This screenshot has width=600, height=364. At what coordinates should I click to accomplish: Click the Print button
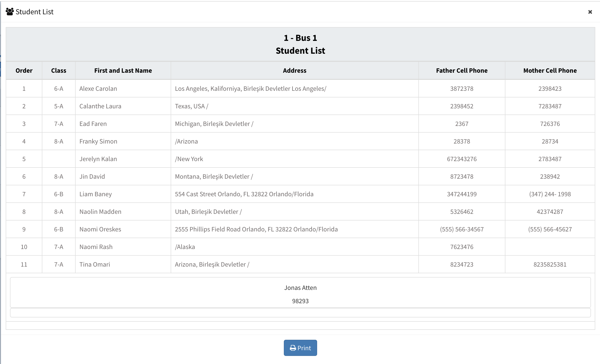click(300, 348)
